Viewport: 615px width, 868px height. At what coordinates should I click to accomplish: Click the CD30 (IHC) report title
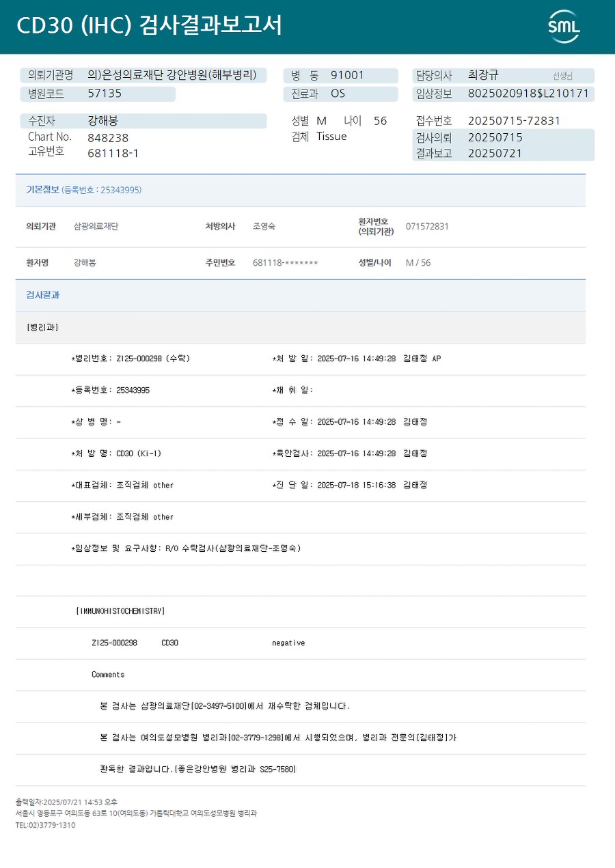click(x=149, y=26)
